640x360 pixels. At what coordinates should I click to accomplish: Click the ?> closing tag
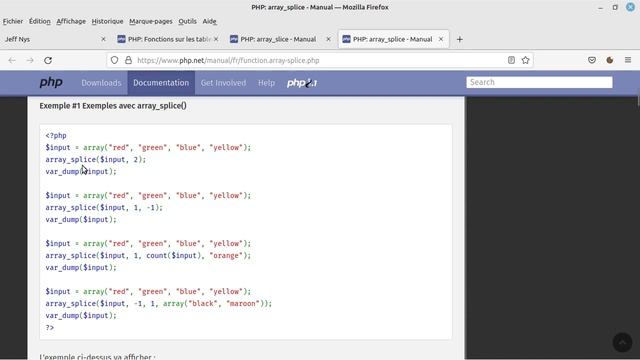[x=50, y=327]
